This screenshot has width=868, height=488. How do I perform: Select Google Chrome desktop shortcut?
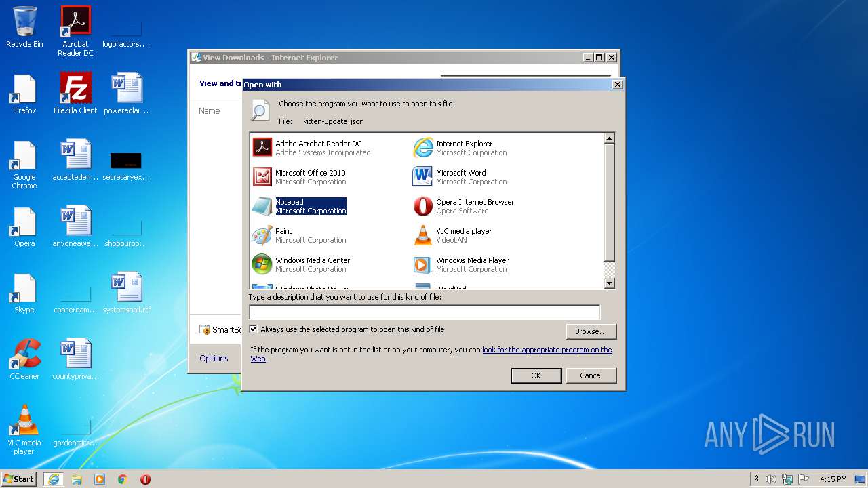[24, 164]
